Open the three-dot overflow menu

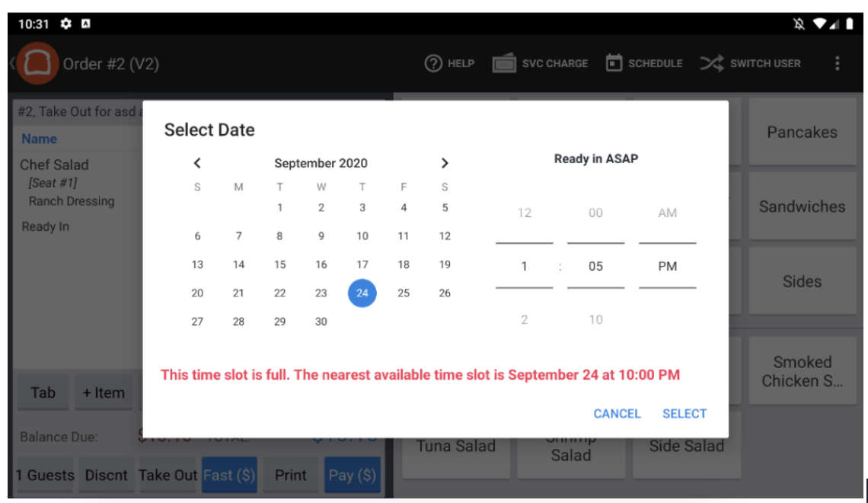839,63
